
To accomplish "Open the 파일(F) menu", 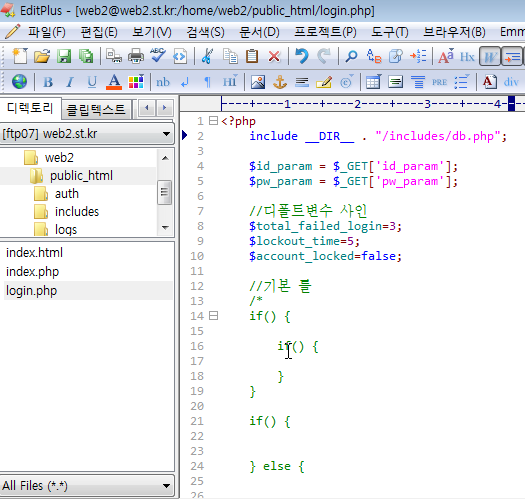I will point(47,32).
